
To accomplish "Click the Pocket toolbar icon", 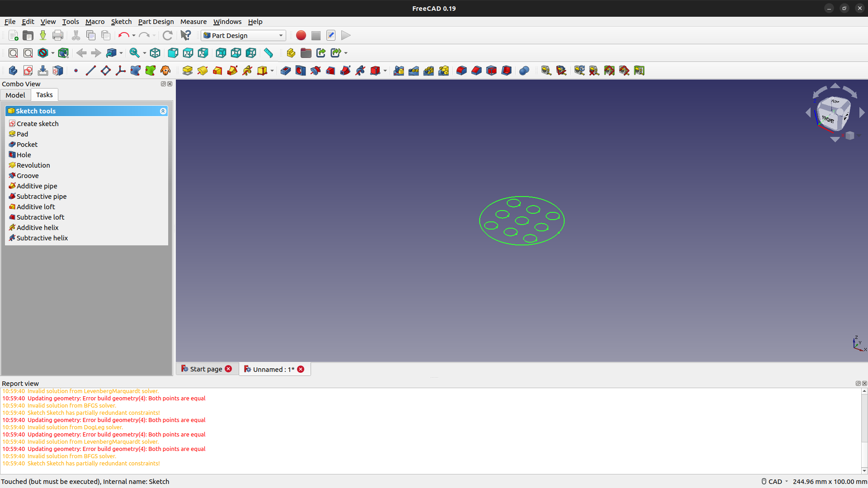I will click(285, 70).
